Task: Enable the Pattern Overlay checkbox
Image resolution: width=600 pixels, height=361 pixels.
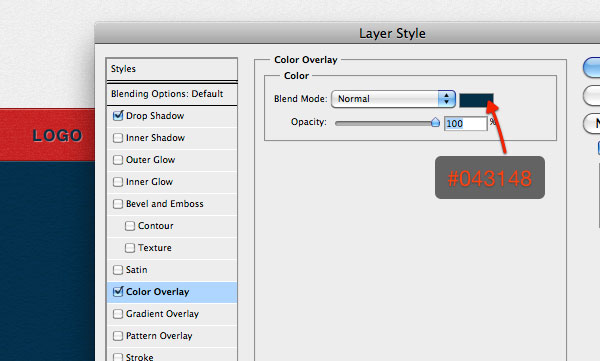Action: click(x=118, y=336)
